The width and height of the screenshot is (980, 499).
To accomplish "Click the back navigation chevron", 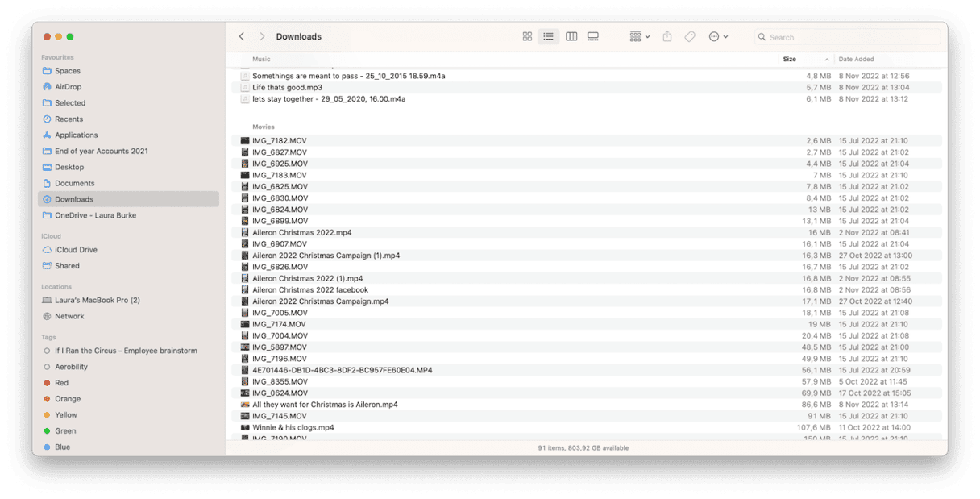I will tap(241, 36).
